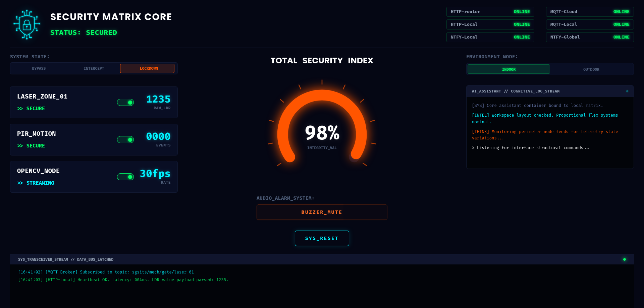Click the shield lock logo icon
Screen dimensions: 644x308
click(27, 24)
